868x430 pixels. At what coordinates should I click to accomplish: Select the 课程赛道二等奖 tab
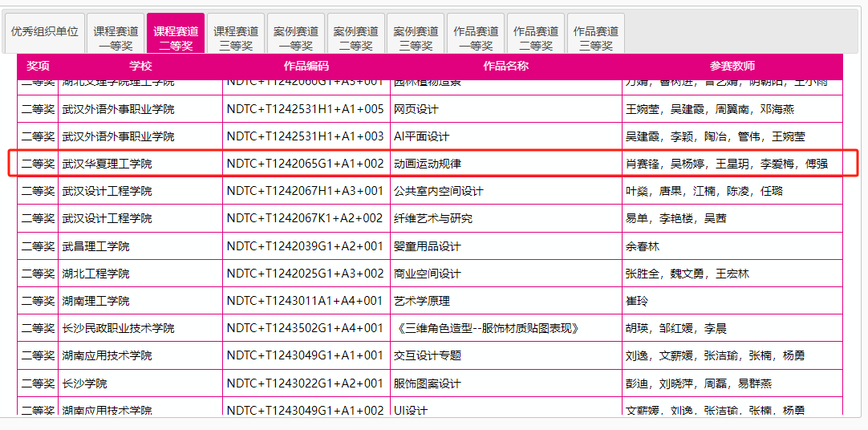pyautogui.click(x=176, y=38)
